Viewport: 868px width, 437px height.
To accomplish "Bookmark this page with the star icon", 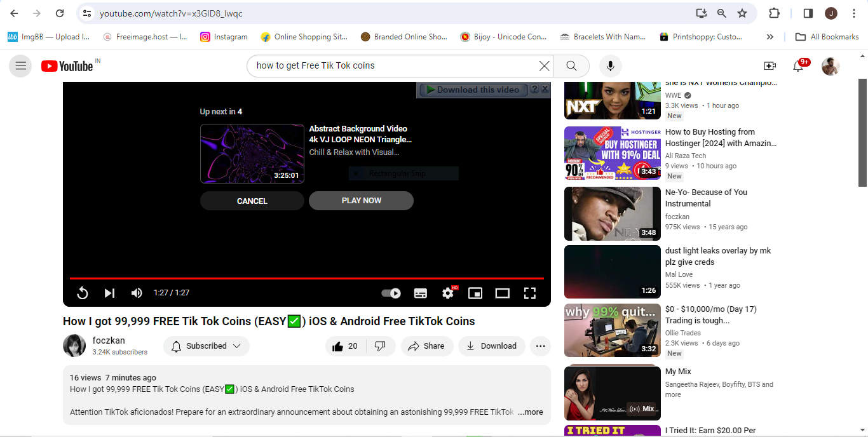I will (x=742, y=13).
